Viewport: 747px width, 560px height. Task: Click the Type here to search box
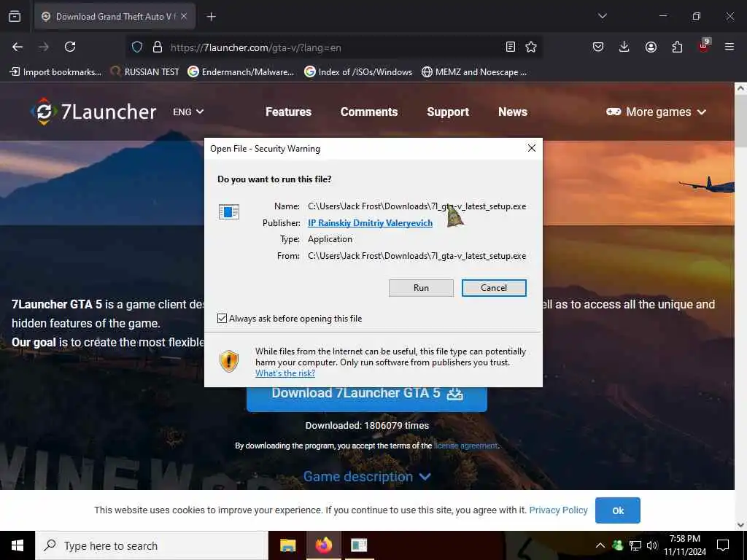[152, 545]
